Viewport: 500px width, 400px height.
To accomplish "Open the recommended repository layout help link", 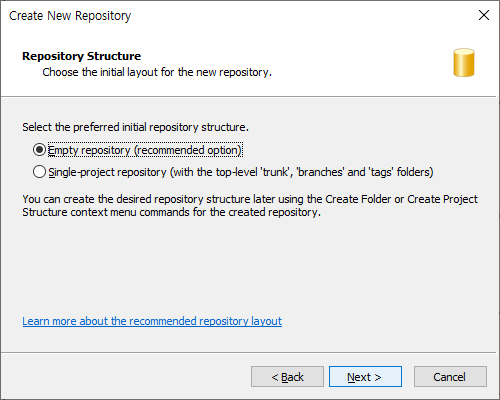I will (152, 321).
